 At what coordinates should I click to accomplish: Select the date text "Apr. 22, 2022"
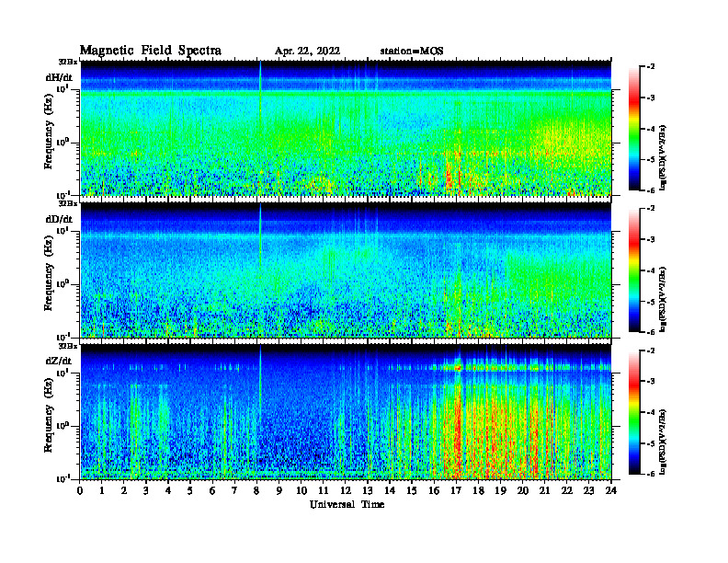tap(307, 52)
